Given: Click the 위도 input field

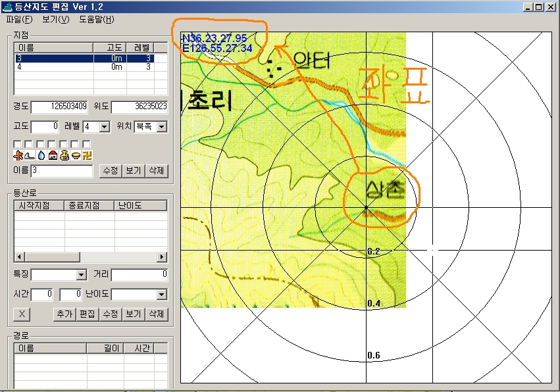Looking at the screenshot, I should point(140,107).
